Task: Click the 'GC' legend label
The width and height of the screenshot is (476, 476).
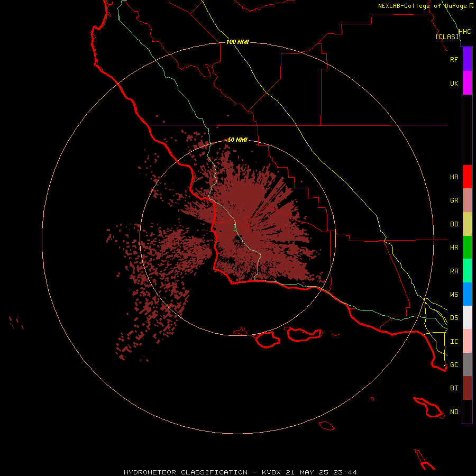Action: point(454,365)
